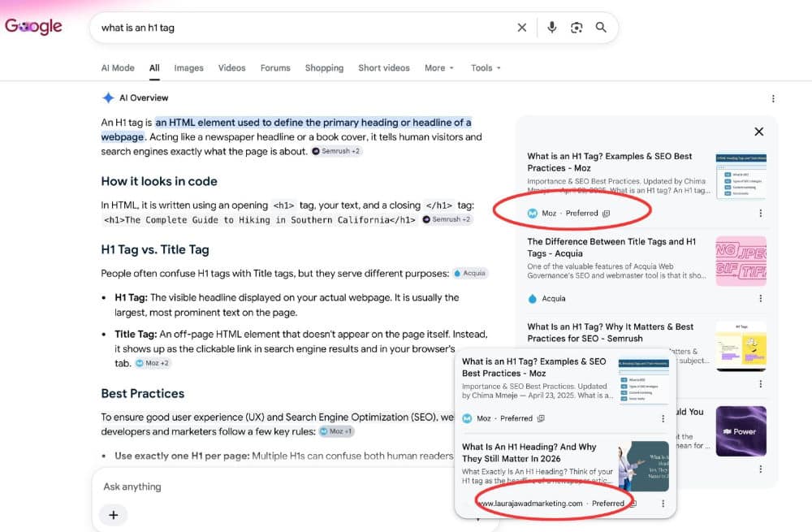Image resolution: width=812 pixels, height=532 pixels.
Task: Open Moz +2 citation chip
Action: pos(153,363)
